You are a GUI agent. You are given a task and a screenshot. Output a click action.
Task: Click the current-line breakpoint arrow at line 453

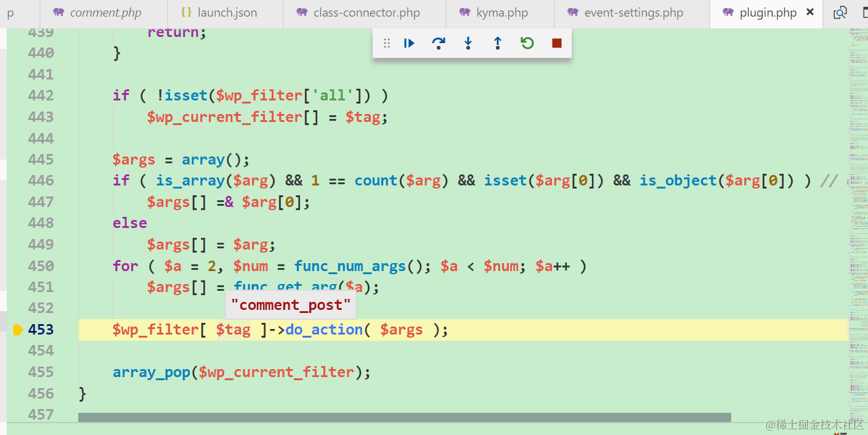[x=18, y=330]
